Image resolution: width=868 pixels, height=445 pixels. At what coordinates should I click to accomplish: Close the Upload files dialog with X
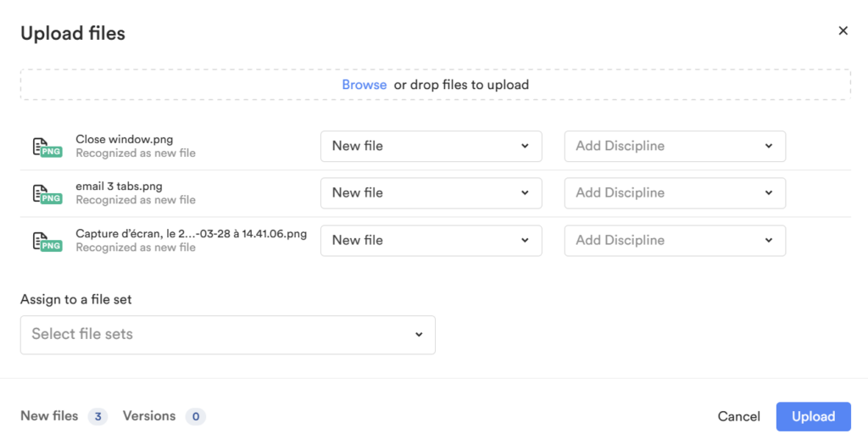point(843,31)
